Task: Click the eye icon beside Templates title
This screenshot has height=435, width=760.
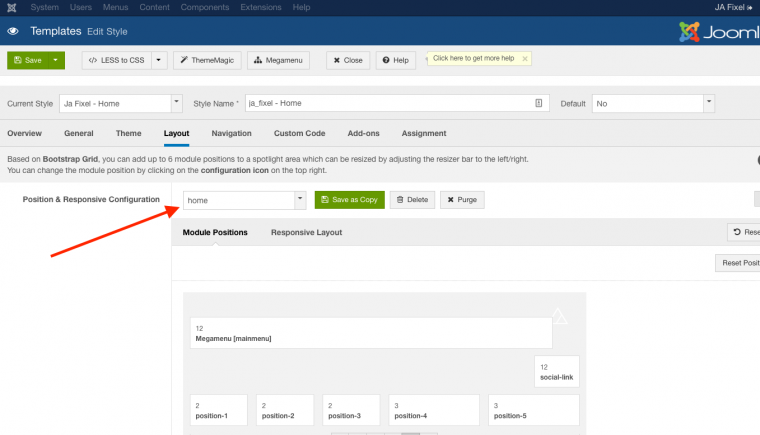Action: point(13,31)
